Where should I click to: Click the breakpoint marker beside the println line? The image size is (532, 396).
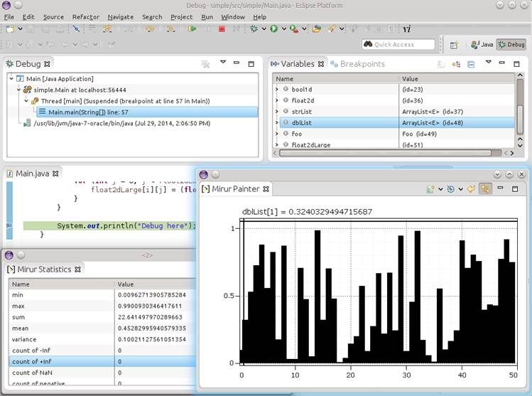(9, 225)
